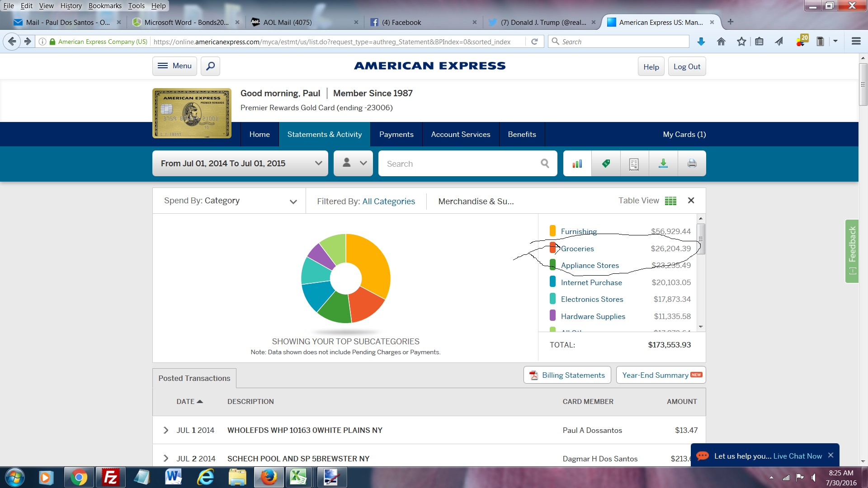
Task: Open the Menu hamburger button
Action: 175,66
